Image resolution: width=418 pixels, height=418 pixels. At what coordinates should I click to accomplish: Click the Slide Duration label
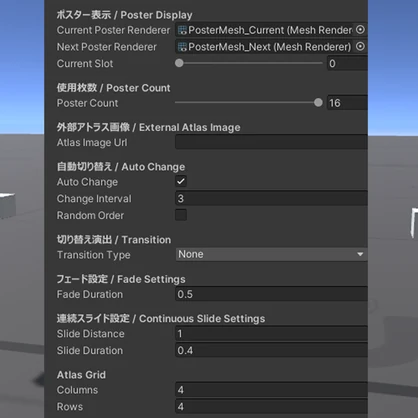pos(90,351)
